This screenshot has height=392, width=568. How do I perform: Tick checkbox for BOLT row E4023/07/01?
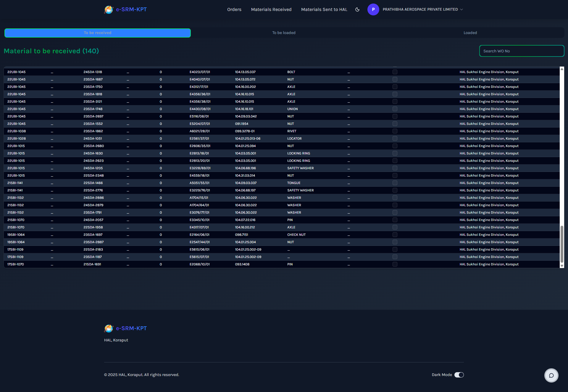pyautogui.click(x=395, y=72)
